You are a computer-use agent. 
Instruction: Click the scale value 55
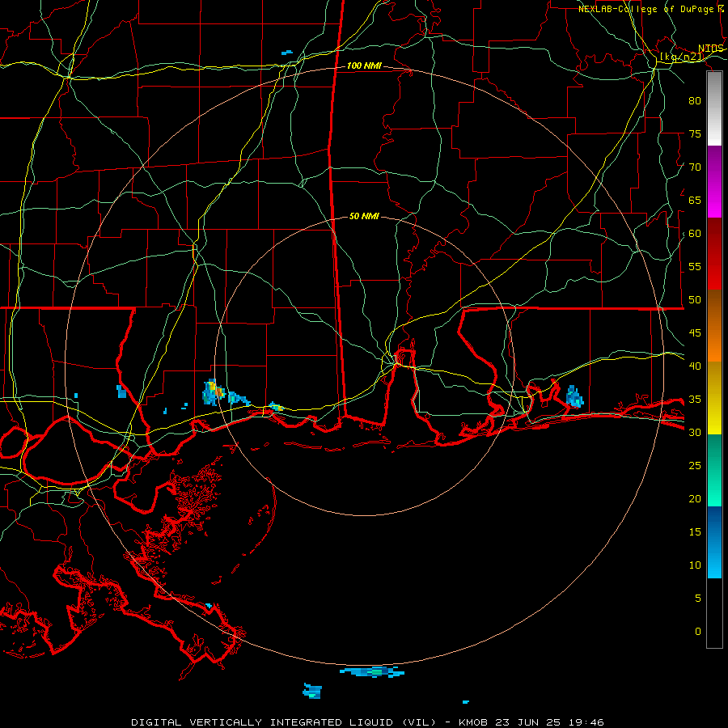pos(695,266)
